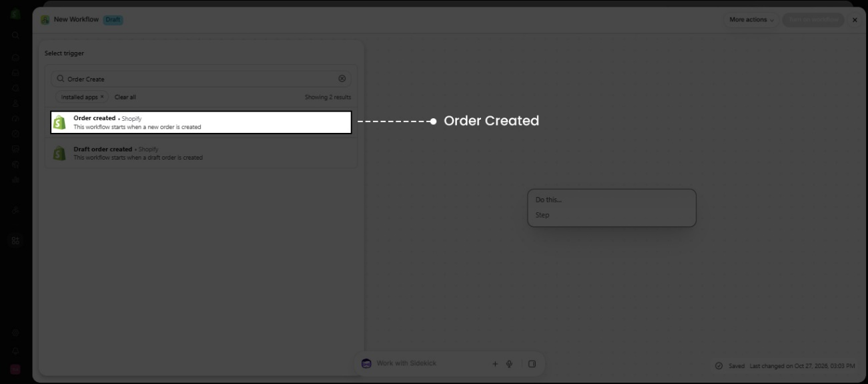Click the Apps grid icon in sidebar
This screenshot has width=868, height=384.
click(x=15, y=241)
